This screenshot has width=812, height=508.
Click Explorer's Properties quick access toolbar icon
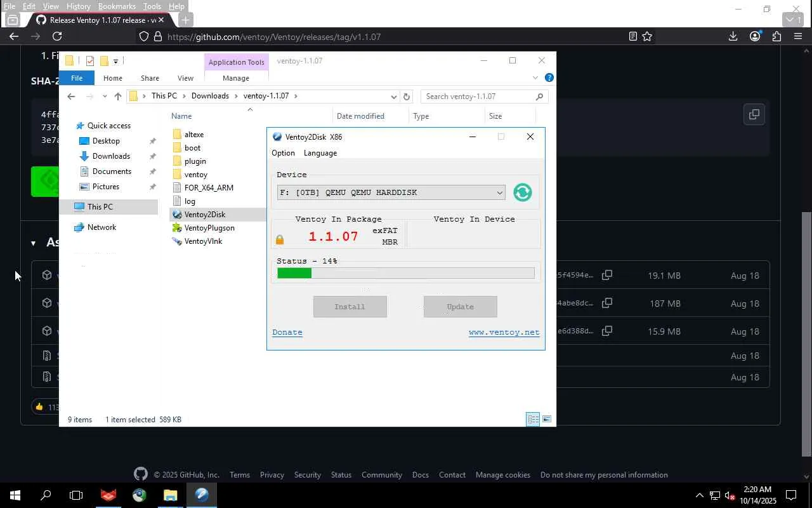[90, 61]
